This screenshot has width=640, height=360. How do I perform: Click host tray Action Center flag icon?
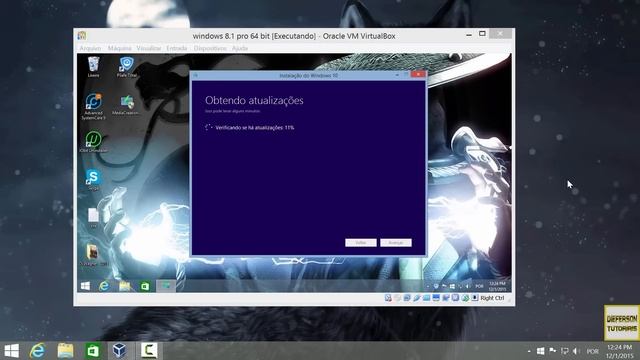click(553, 351)
